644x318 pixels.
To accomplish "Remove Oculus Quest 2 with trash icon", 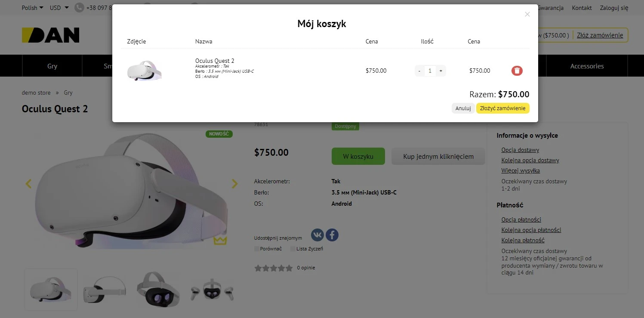I will pos(517,71).
